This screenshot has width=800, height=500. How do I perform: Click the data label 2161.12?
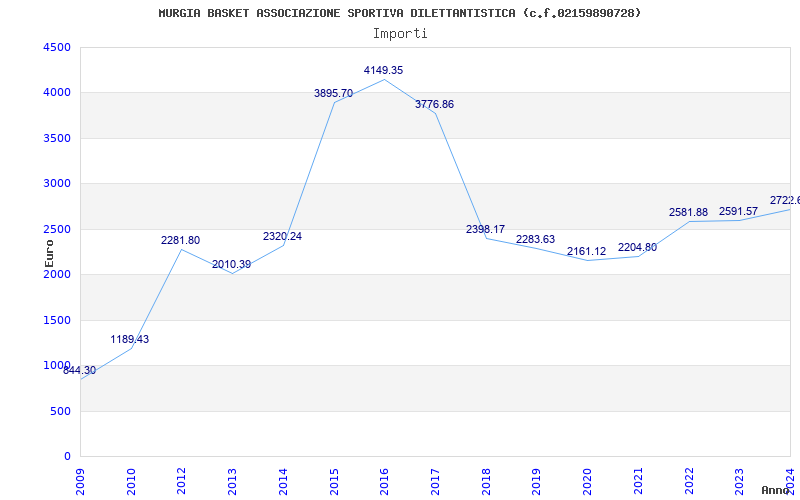coord(586,252)
